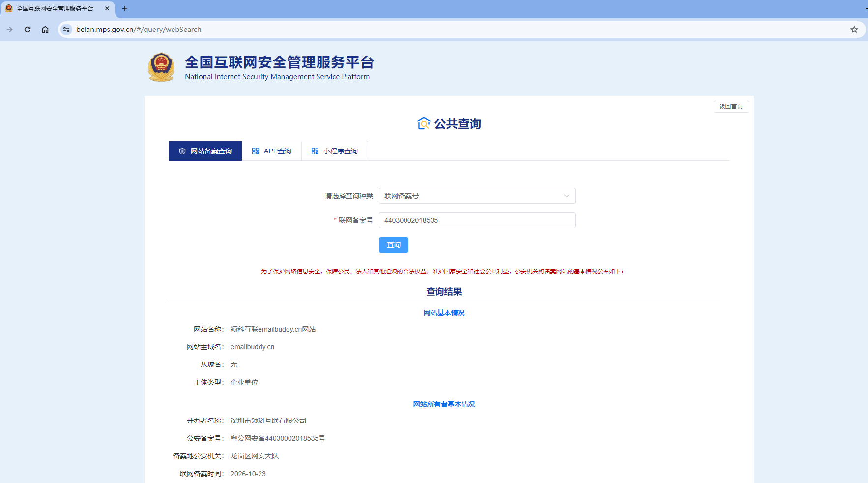Image resolution: width=868 pixels, height=483 pixels.
Task: Open the 请选择查询种类 dropdown
Action: point(477,196)
